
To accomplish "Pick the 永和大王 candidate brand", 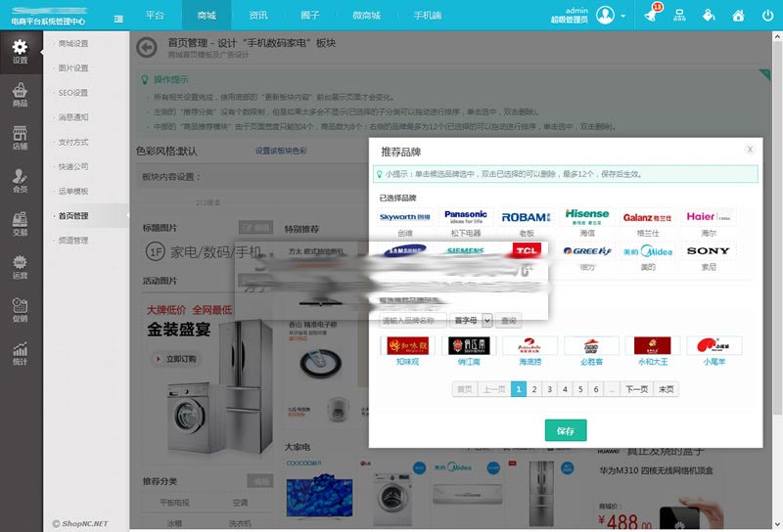I will coord(653,351).
